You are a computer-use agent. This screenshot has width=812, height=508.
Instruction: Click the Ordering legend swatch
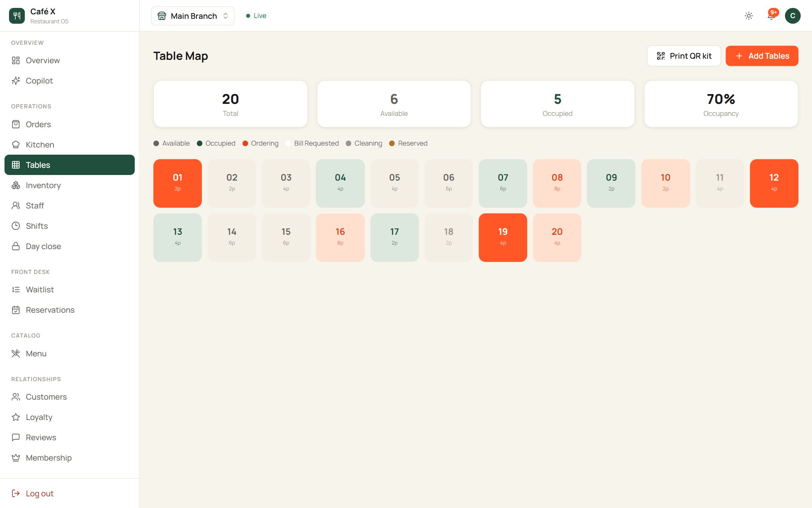click(245, 143)
